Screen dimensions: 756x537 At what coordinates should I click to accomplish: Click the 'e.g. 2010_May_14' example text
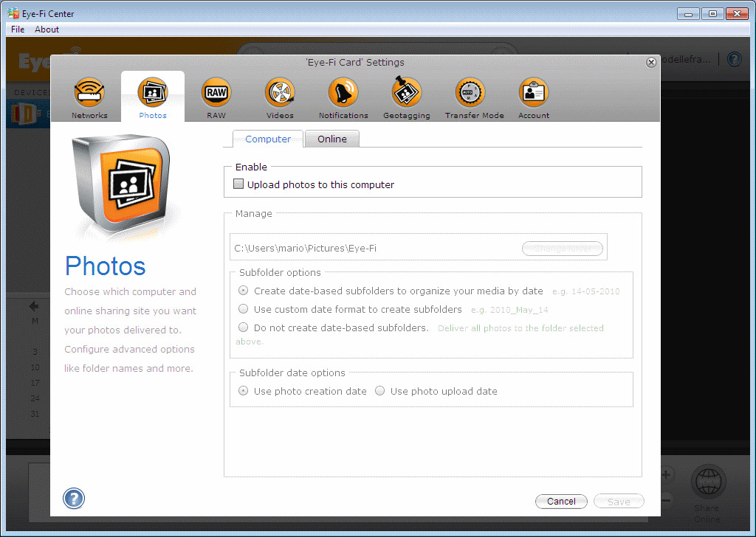pyautogui.click(x=509, y=310)
